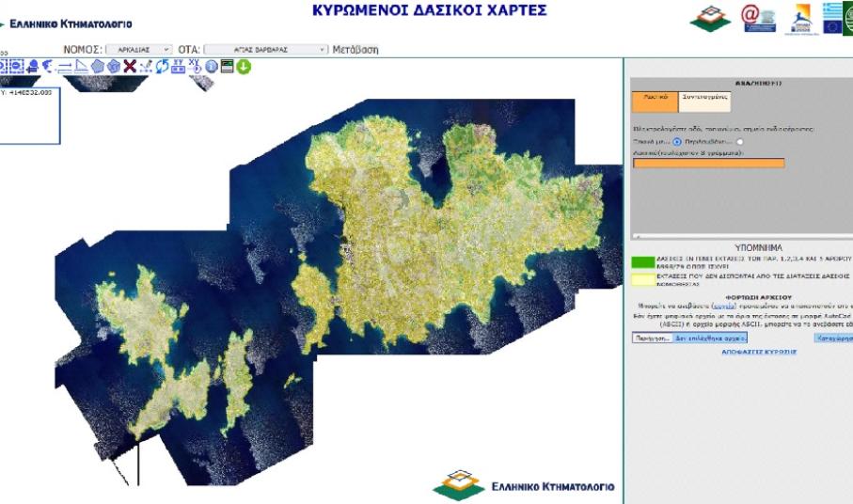Click the XY coordinates entry icon
Image resolution: width=853 pixels, height=504 pixels.
tap(178, 66)
